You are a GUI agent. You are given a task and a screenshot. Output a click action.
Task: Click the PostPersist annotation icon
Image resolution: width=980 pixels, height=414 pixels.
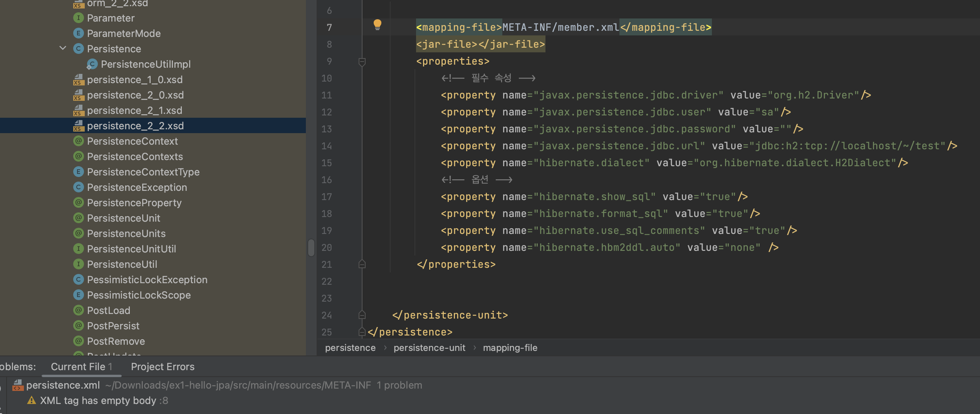[79, 326]
